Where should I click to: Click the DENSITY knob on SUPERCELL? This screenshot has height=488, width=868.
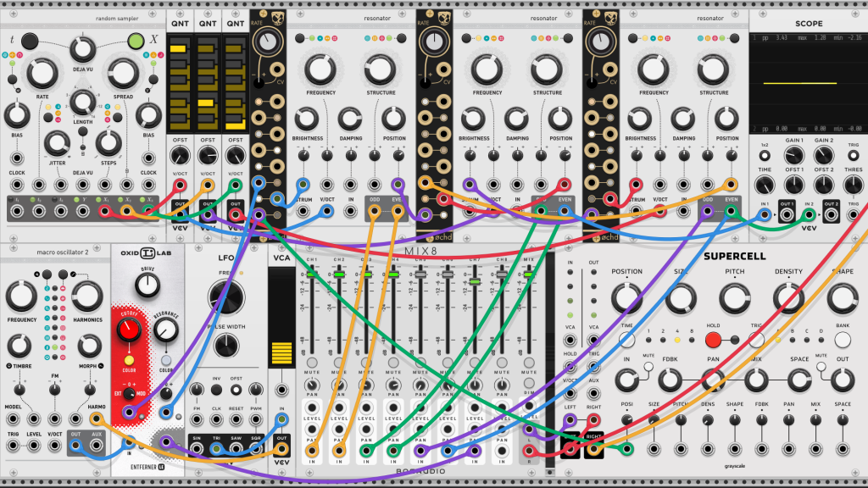pos(788,297)
